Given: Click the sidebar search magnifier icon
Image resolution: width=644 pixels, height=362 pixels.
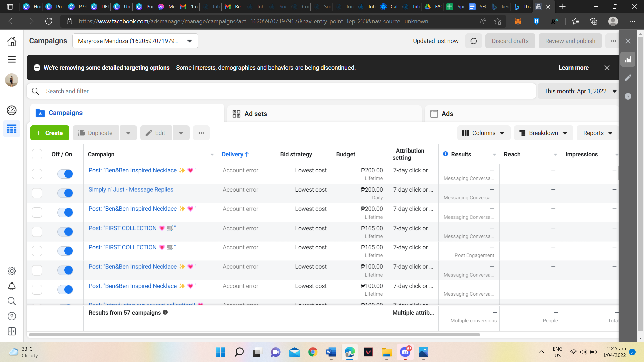Looking at the screenshot, I should click(x=12, y=301).
